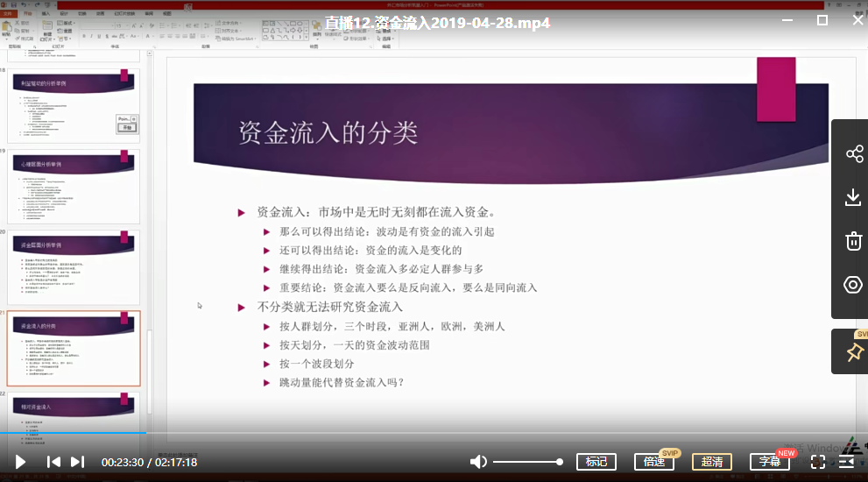Click the download icon in right sidebar
868x482 pixels.
[853, 197]
